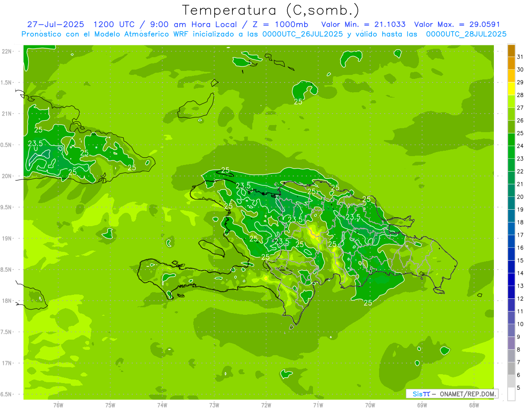Click the 10 label on the color legend
The height and width of the screenshot is (411, 532).
pos(520,324)
